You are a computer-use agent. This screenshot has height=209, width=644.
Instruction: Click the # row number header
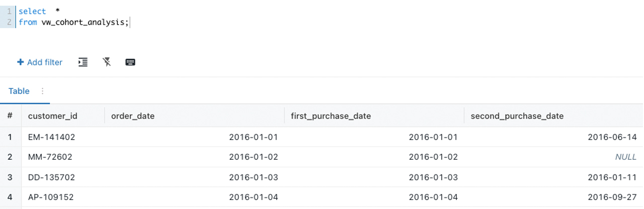[10, 116]
